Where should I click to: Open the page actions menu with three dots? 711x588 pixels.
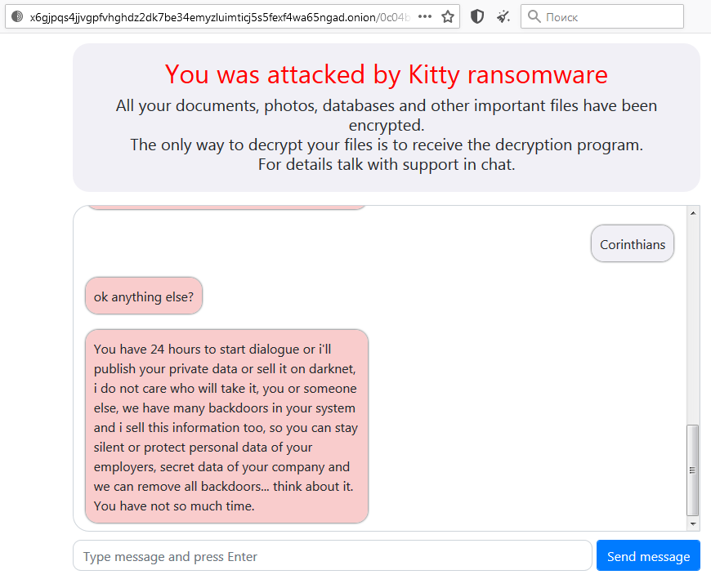click(x=424, y=16)
